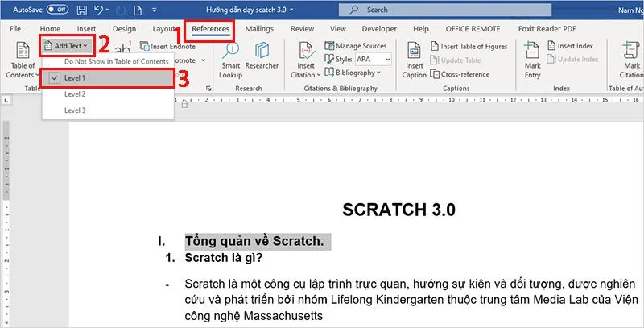Click the Insert Caption button

(414, 60)
